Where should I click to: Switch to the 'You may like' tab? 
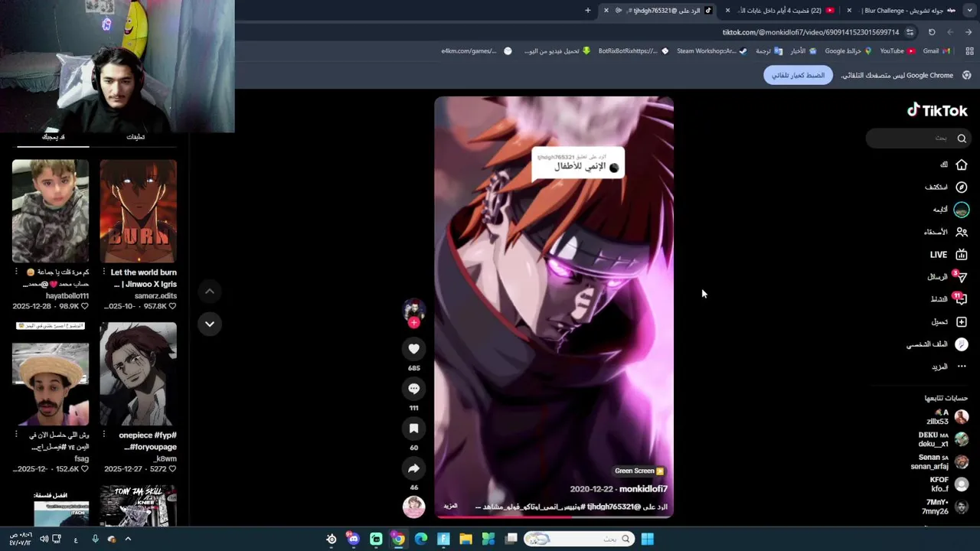53,137
